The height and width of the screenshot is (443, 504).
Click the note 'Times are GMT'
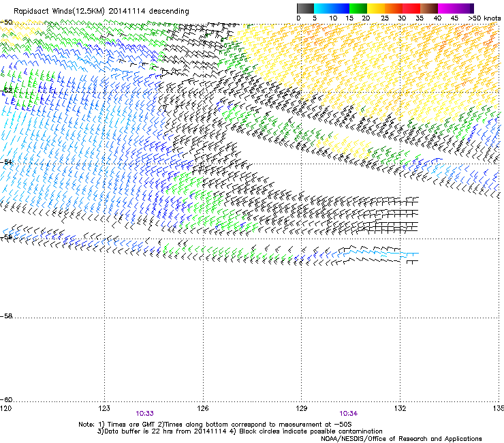132,425
